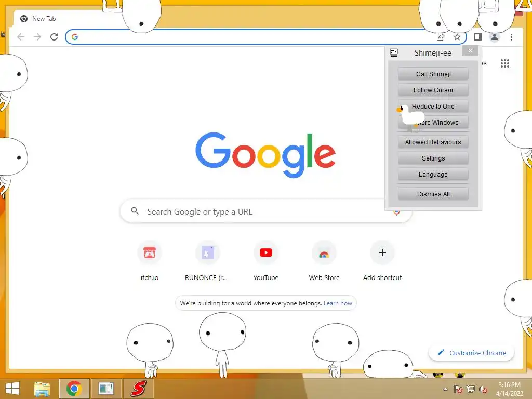Open the Web Store shortcut

324,252
